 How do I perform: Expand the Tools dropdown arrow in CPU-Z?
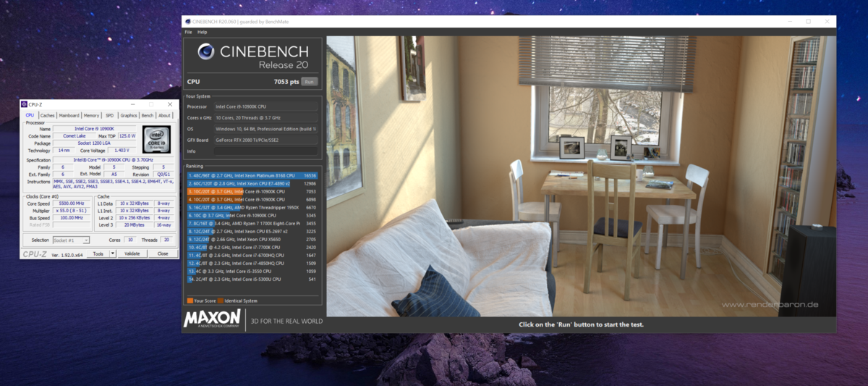[x=113, y=253]
